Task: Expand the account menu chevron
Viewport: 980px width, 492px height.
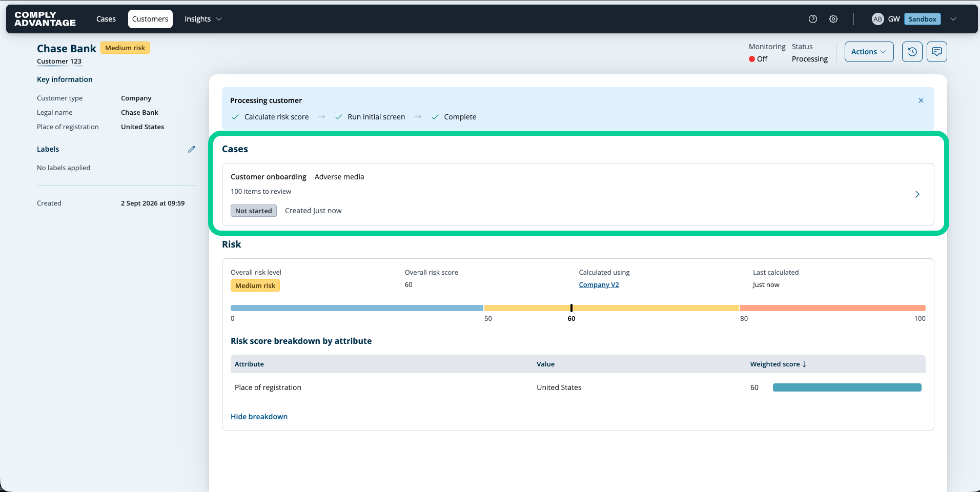Action: [953, 19]
